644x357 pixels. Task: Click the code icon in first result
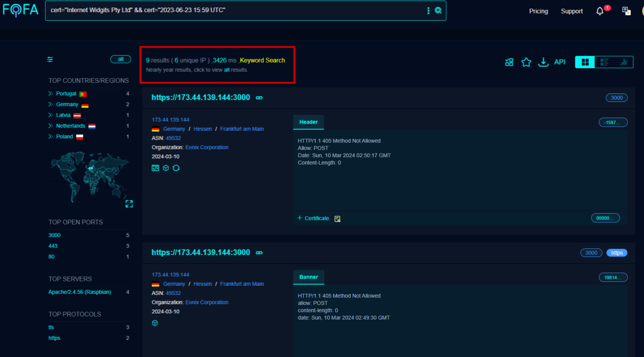click(x=155, y=168)
